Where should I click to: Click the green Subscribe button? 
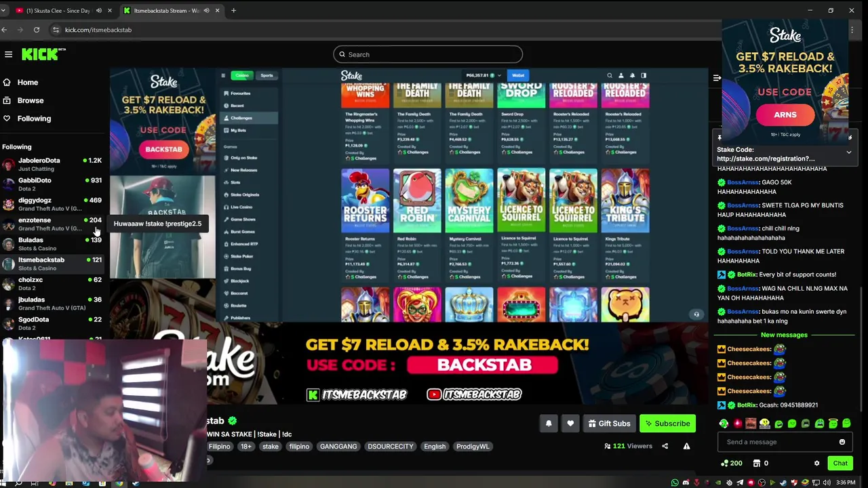pos(667,424)
